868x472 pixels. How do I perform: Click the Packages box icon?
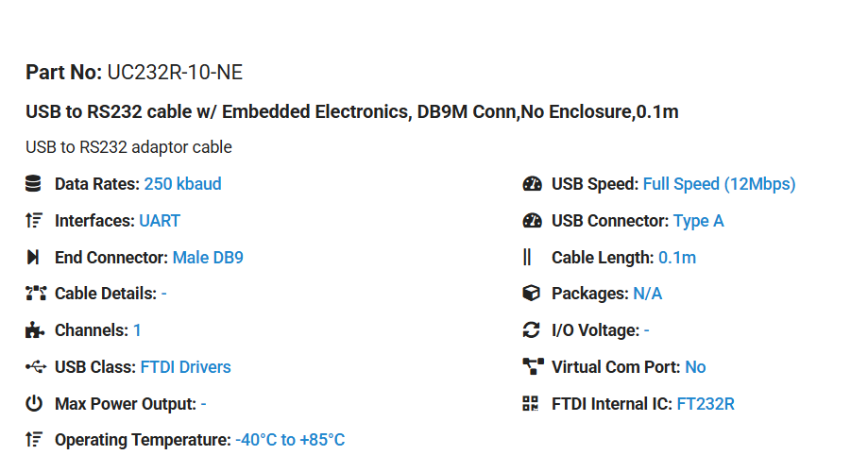pos(531,294)
